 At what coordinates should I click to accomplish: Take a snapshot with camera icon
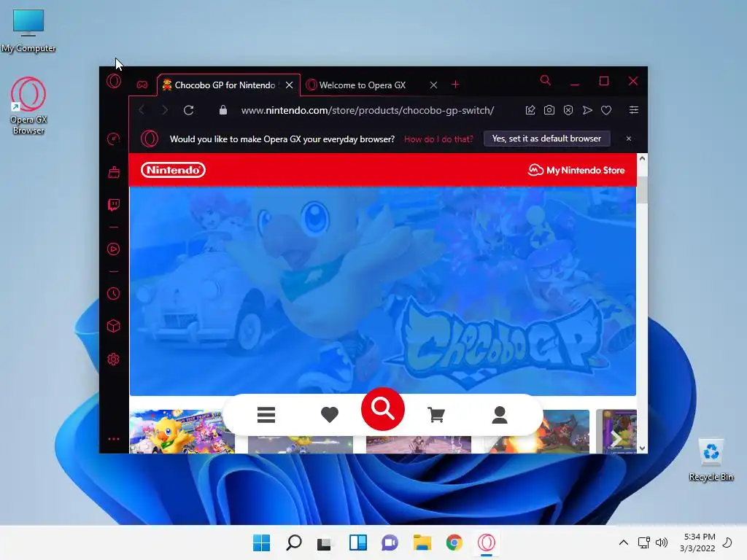(x=549, y=110)
